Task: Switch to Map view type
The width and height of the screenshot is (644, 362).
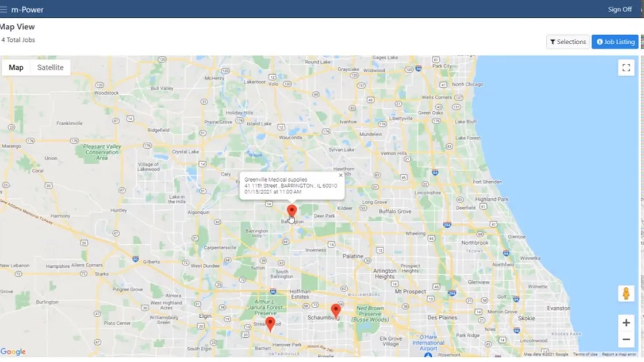Action: (x=16, y=68)
